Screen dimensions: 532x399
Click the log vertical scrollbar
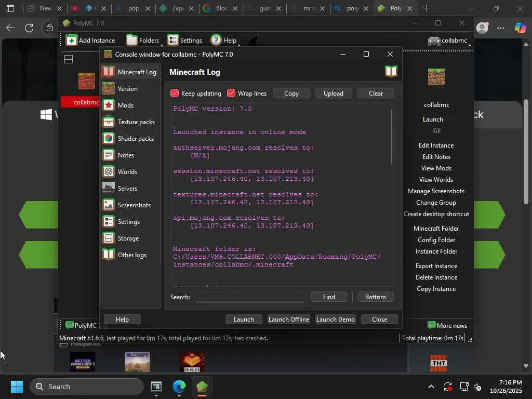(x=392, y=137)
